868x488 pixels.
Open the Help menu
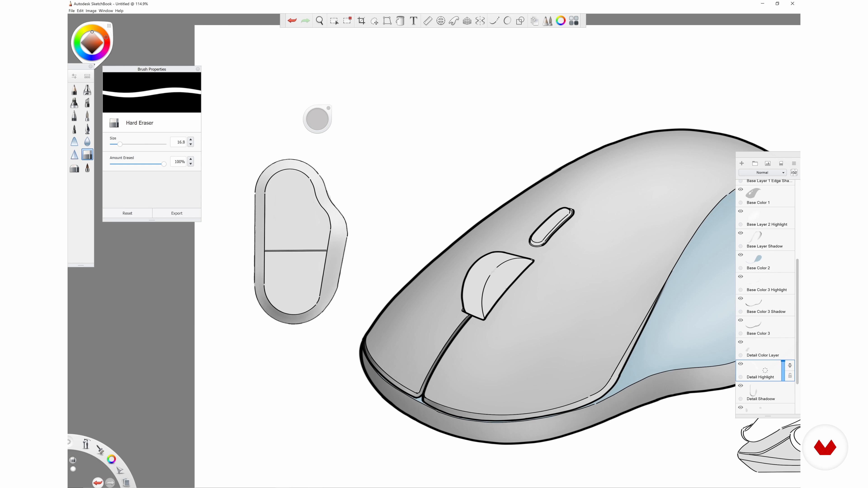[x=119, y=10]
